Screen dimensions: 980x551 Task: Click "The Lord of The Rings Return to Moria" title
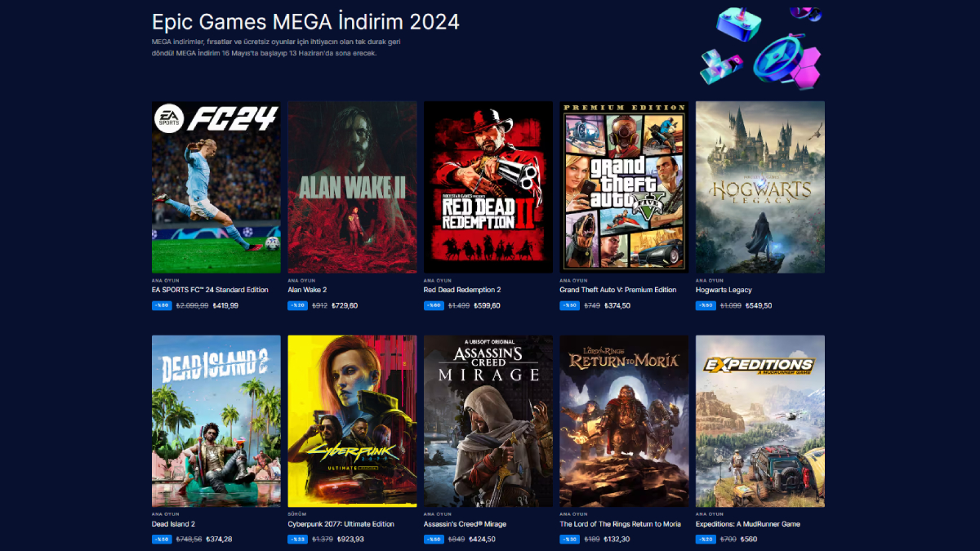pyautogui.click(x=621, y=524)
